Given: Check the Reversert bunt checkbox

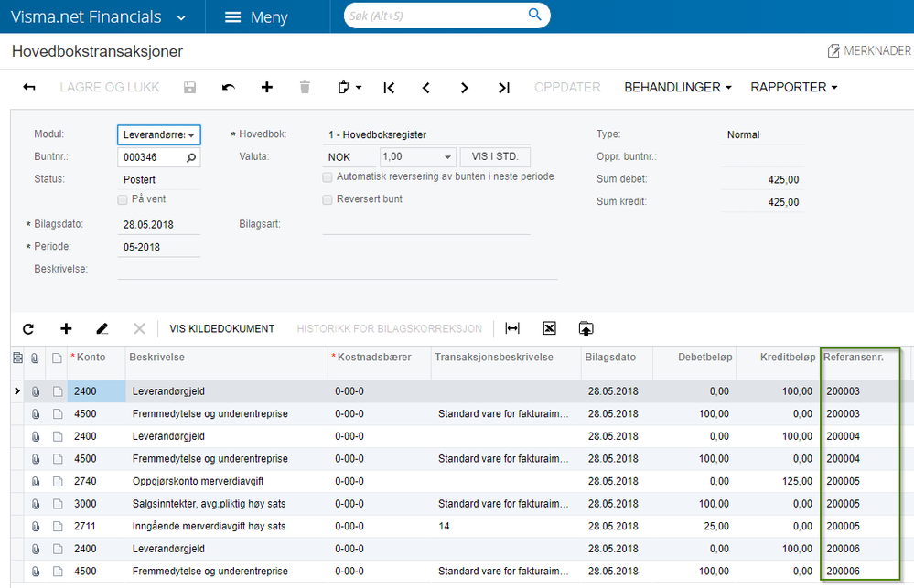Looking at the screenshot, I should pos(328,200).
